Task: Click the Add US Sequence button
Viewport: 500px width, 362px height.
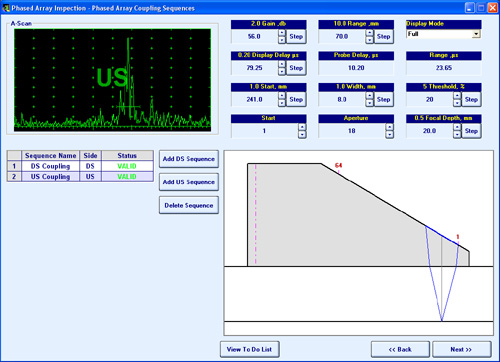Action: click(x=189, y=182)
